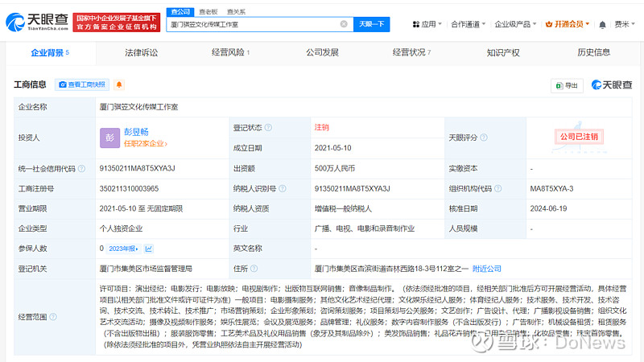Click the Tianyancha logo
Viewport: 644px width, 362px height.
(x=37, y=22)
